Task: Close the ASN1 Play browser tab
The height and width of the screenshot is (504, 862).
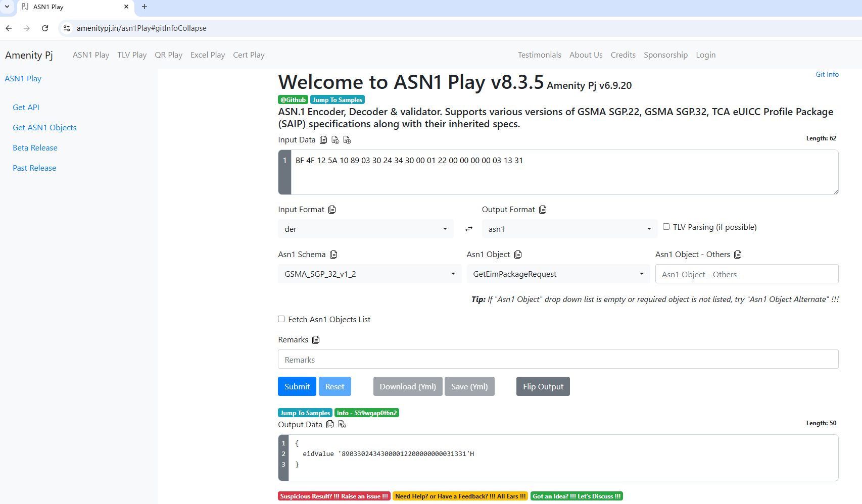Action: tap(126, 7)
